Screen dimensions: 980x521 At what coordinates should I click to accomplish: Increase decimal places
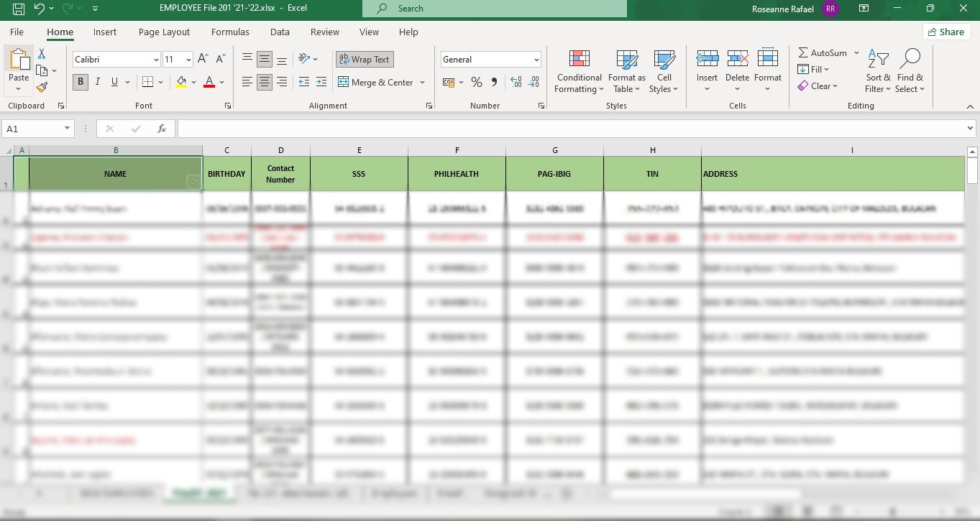[x=516, y=83]
